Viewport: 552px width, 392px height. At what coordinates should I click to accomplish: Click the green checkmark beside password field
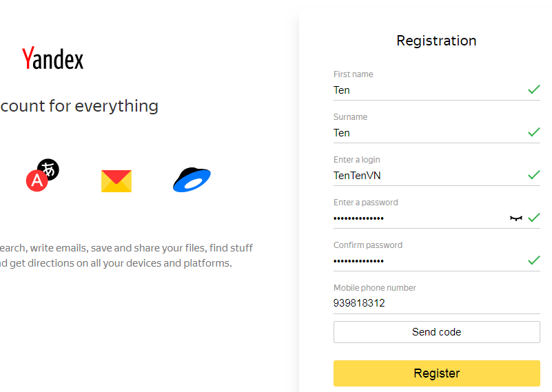(x=533, y=218)
